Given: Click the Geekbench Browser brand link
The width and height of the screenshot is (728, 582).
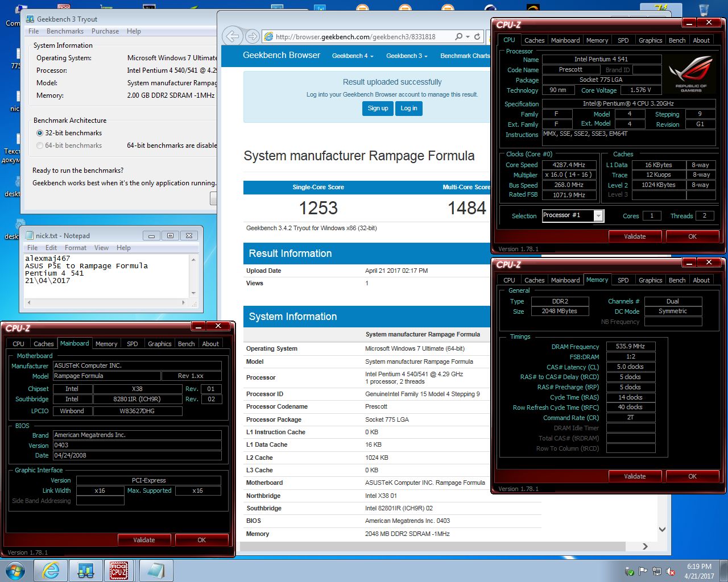Looking at the screenshot, I should (282, 55).
